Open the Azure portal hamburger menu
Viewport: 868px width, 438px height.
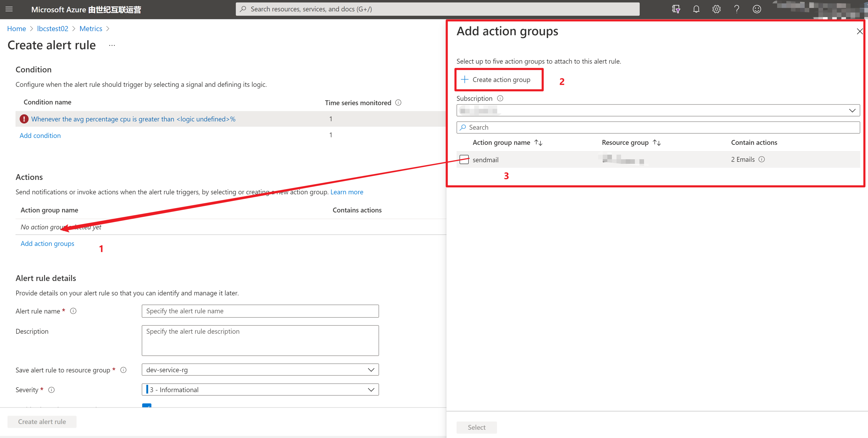pyautogui.click(x=9, y=9)
